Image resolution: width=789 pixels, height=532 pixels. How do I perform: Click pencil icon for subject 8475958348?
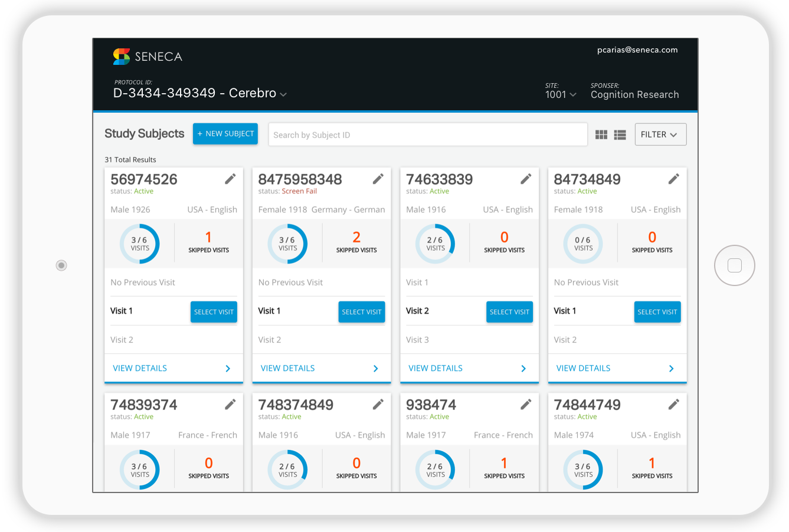[x=378, y=179]
